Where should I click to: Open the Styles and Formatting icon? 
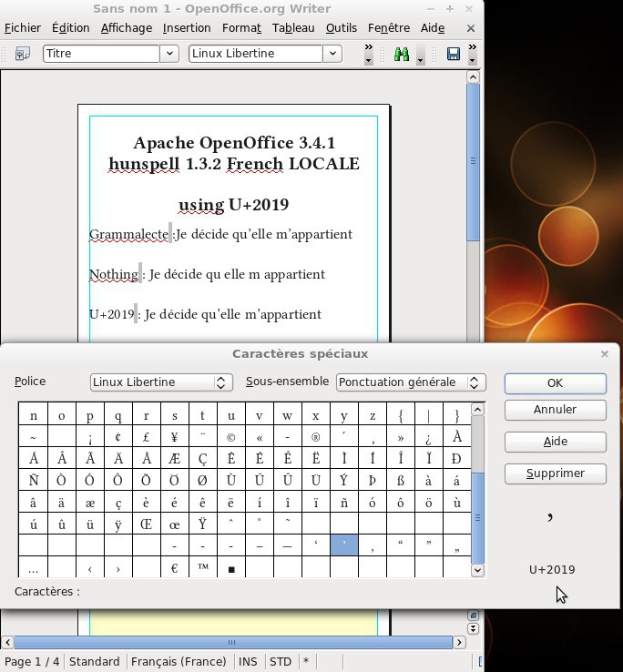click(22, 54)
